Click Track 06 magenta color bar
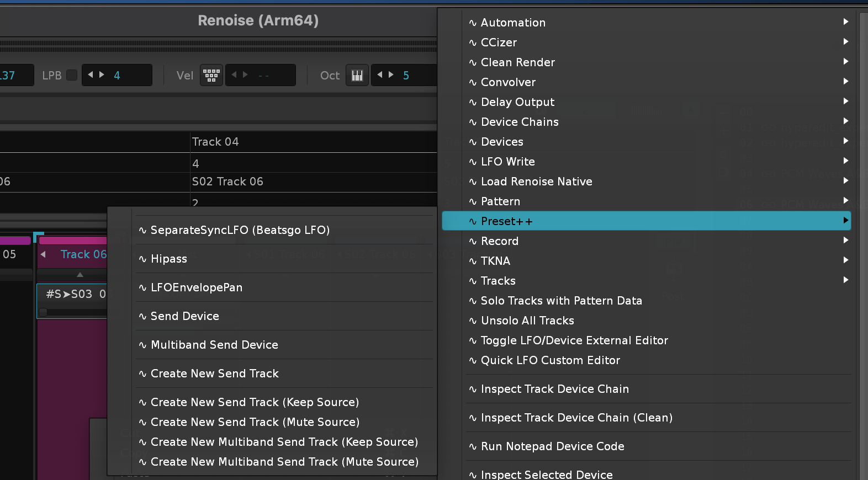This screenshot has width=868, height=480. click(72, 241)
